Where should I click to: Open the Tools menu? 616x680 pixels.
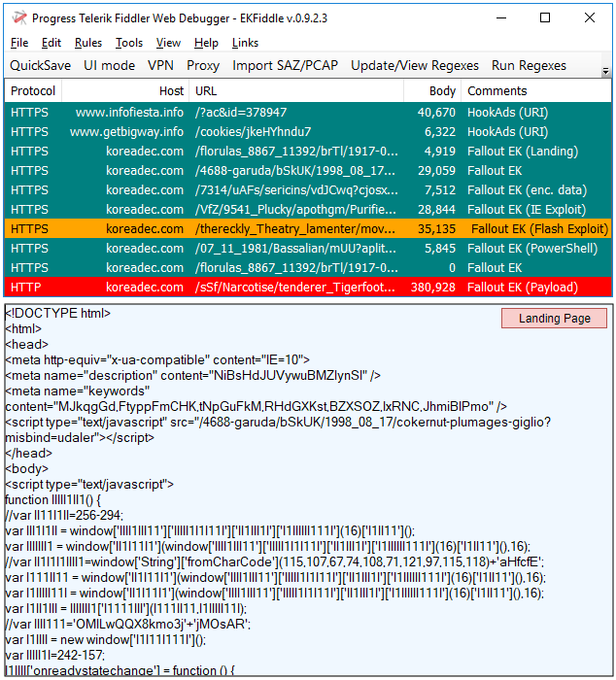click(x=129, y=43)
